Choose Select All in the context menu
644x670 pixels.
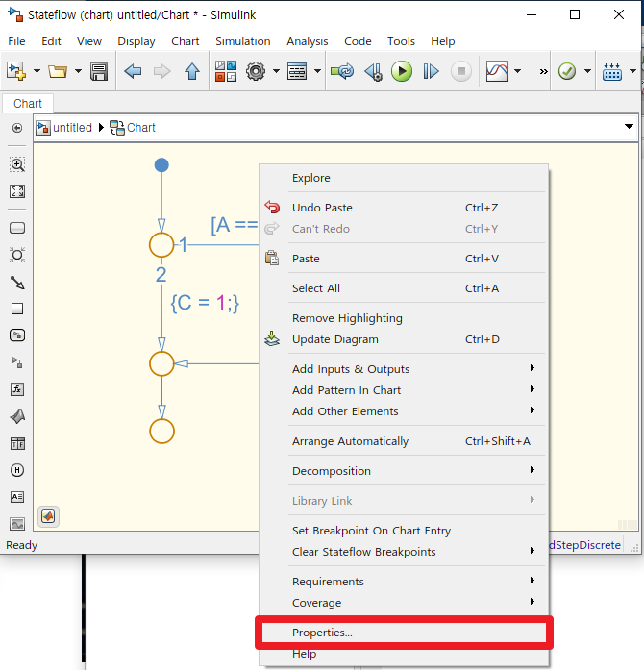404,288
